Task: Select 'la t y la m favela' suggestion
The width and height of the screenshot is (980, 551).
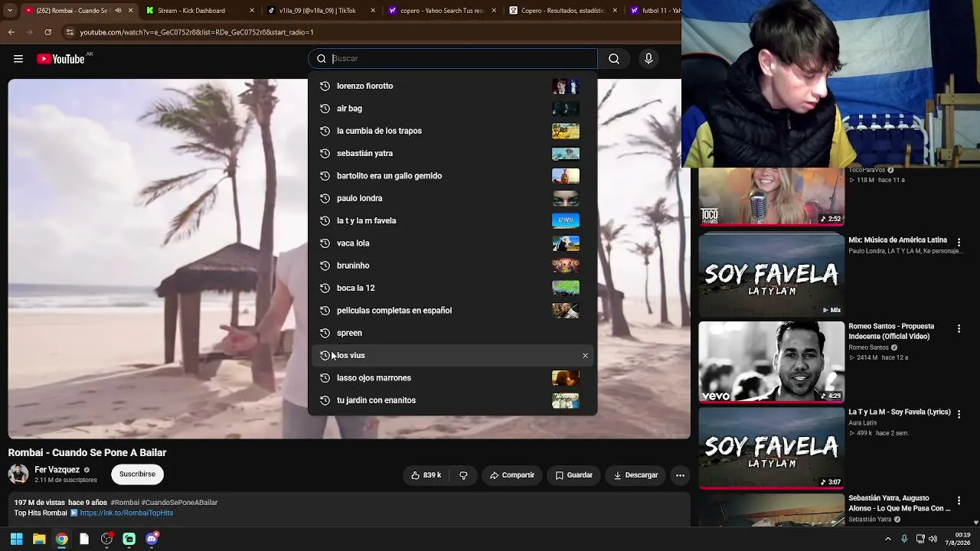Action: 452,221
